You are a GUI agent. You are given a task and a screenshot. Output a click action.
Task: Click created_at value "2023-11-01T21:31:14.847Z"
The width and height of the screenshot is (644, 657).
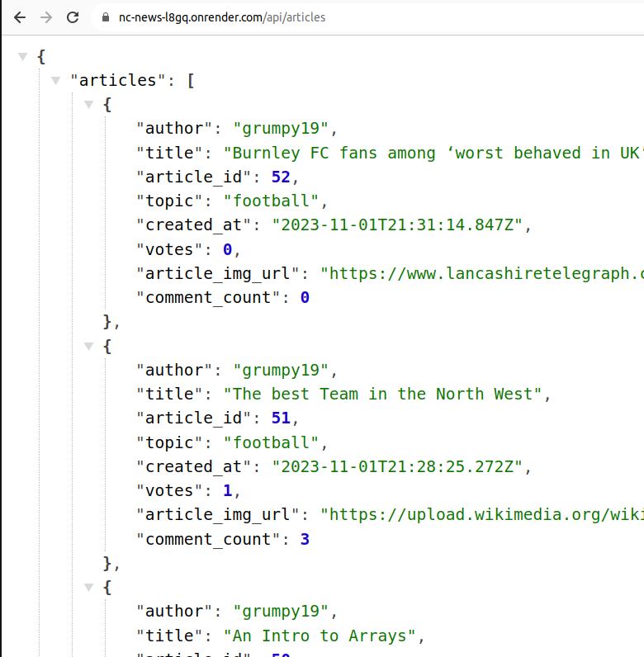[397, 225]
